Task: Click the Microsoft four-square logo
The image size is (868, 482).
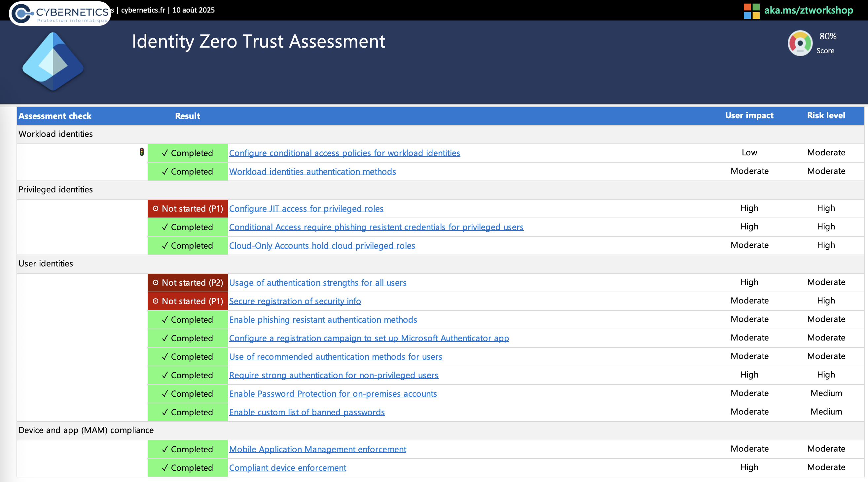Action: (x=751, y=11)
